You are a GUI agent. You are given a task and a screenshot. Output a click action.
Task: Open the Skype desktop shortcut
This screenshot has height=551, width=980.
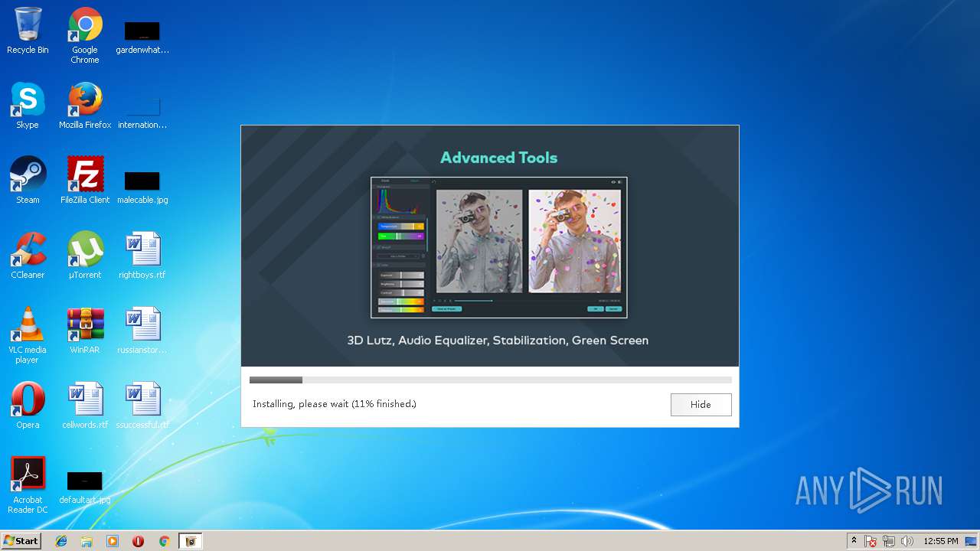point(28,106)
